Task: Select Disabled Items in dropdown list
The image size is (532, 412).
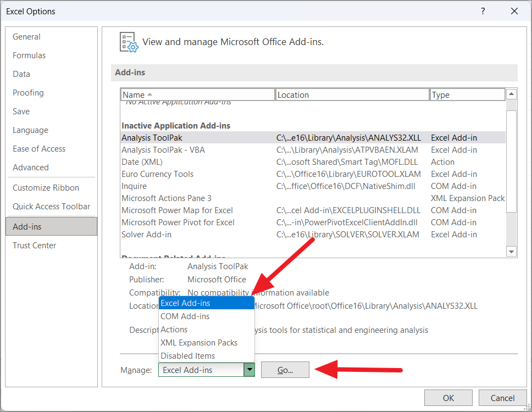Action: (x=188, y=356)
